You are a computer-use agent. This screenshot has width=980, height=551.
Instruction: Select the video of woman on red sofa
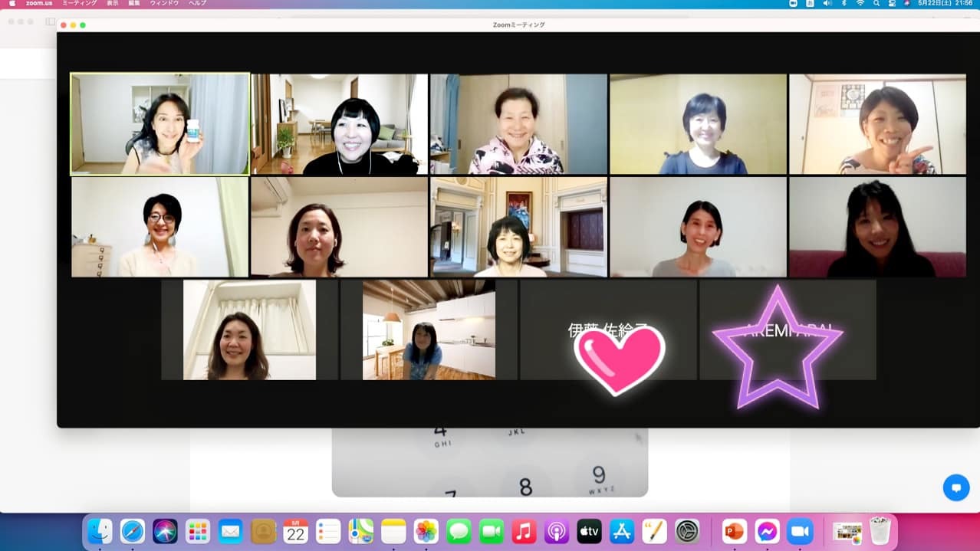pos(877,227)
